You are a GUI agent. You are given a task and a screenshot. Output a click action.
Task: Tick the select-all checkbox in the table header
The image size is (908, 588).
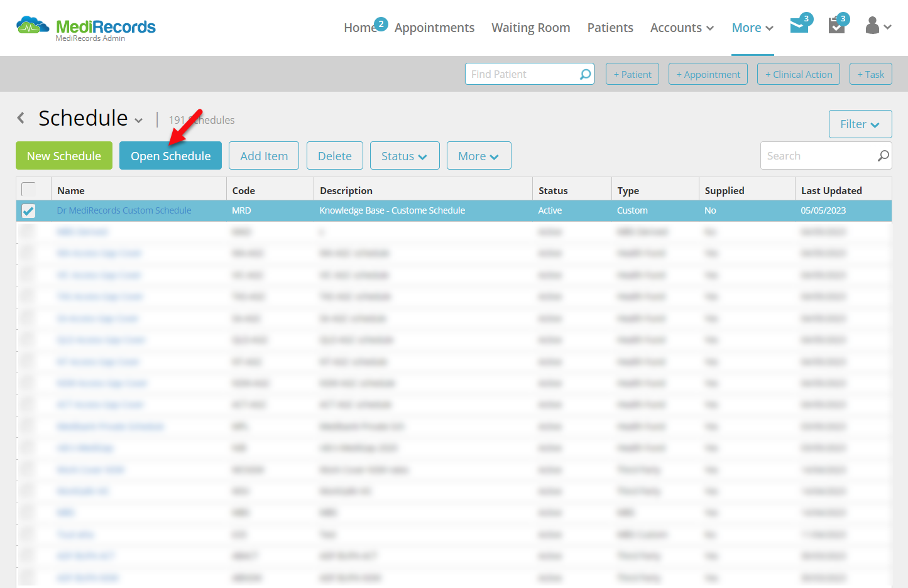click(x=28, y=189)
